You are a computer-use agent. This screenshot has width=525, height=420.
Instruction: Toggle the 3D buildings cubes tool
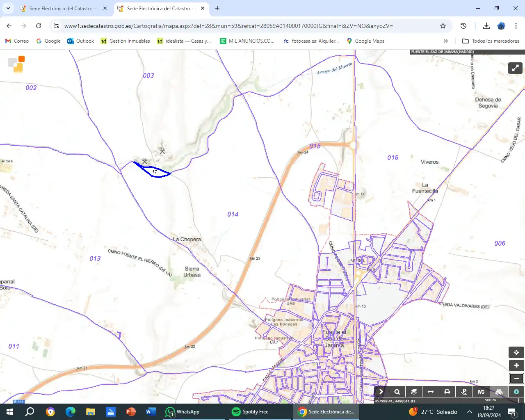[499, 392]
